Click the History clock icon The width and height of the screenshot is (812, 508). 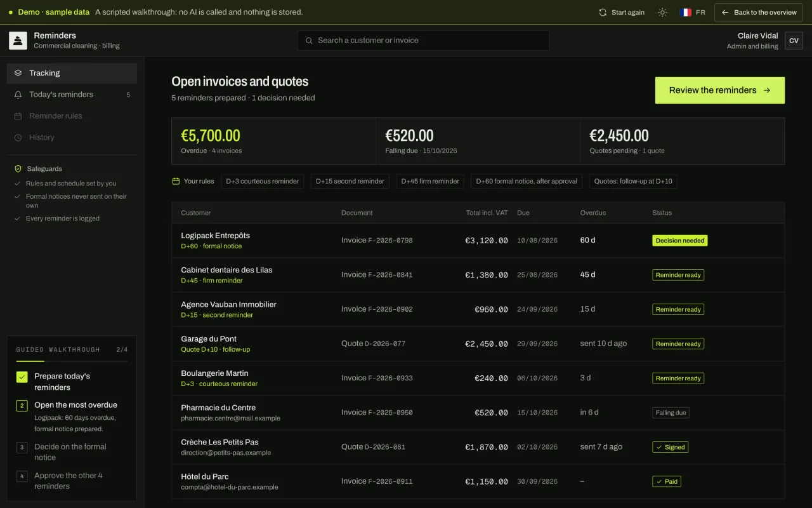tap(18, 138)
